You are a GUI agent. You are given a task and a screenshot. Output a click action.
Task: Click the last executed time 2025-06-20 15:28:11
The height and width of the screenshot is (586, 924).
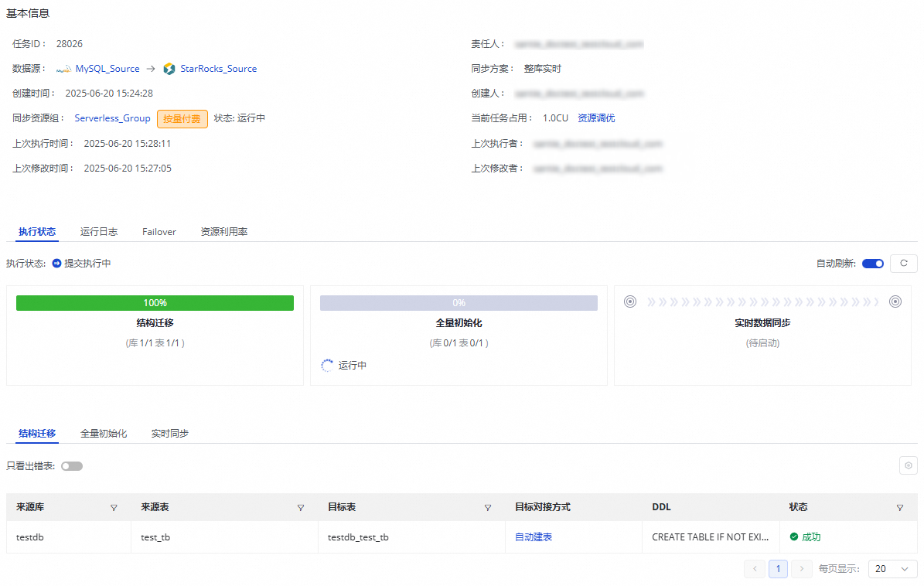(128, 144)
